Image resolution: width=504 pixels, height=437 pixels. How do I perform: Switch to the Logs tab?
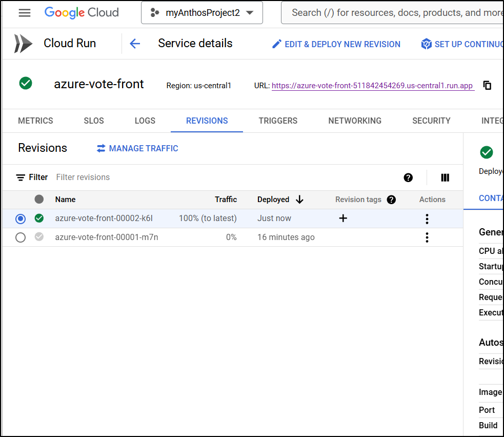145,121
